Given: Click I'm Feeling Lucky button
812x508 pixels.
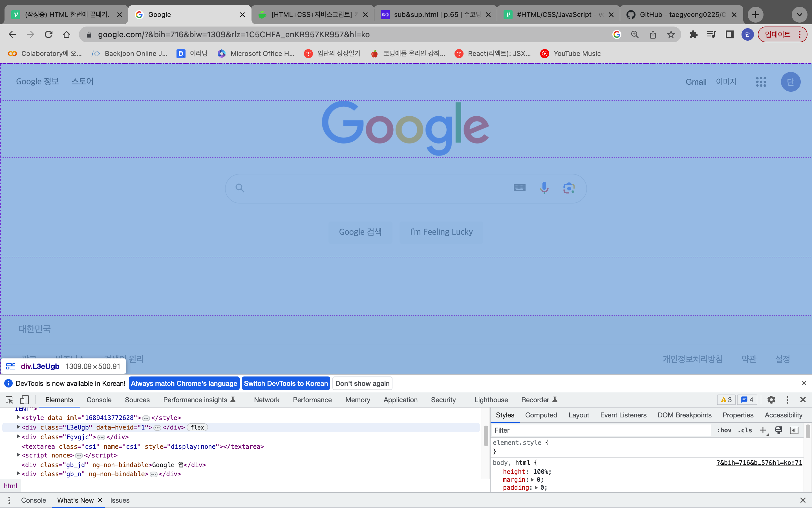Looking at the screenshot, I should point(441,232).
